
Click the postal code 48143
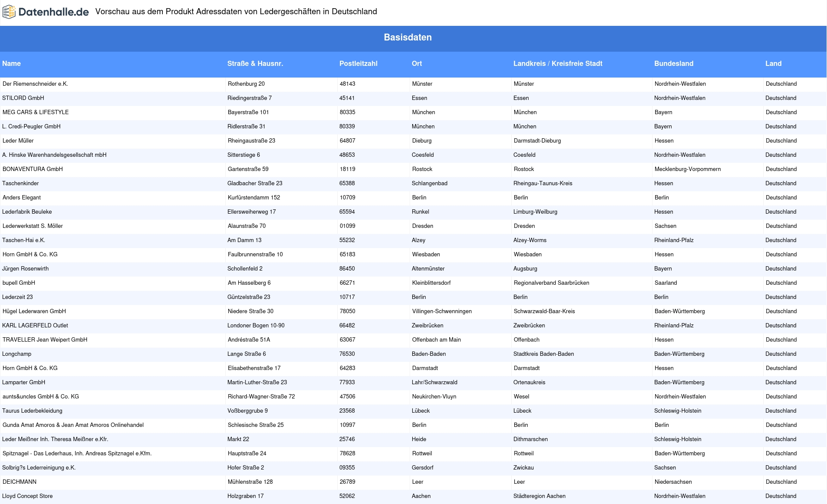tap(348, 84)
